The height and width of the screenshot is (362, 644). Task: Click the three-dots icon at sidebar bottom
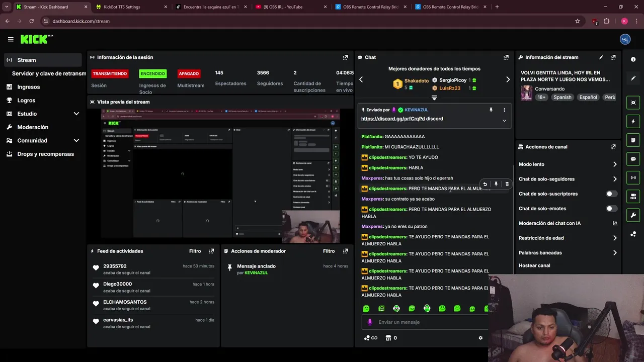point(633,234)
